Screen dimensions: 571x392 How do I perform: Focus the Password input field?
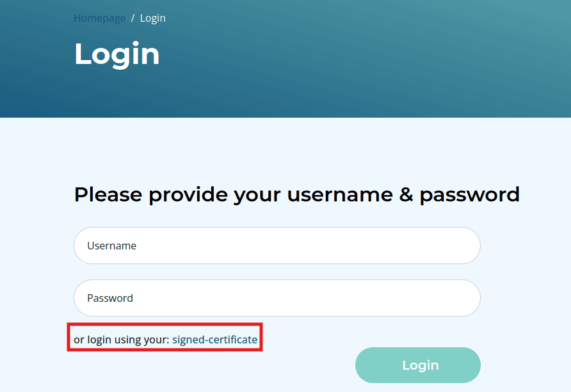pyautogui.click(x=277, y=298)
